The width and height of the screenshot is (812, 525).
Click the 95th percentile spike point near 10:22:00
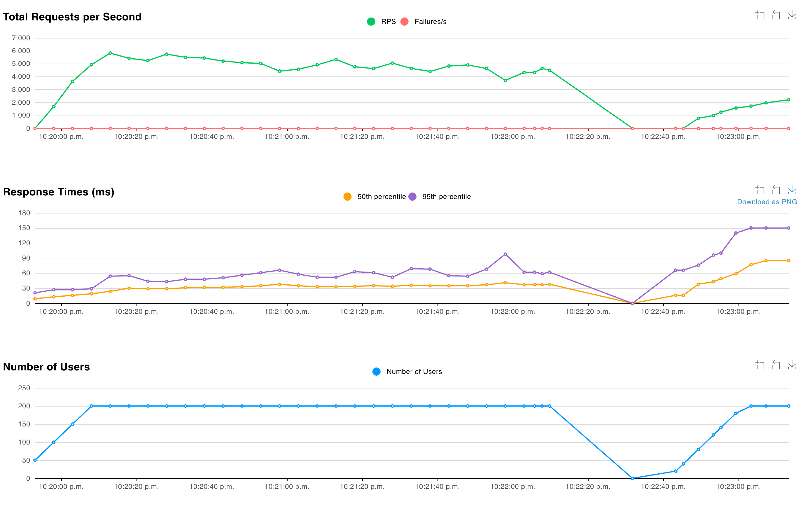505,254
